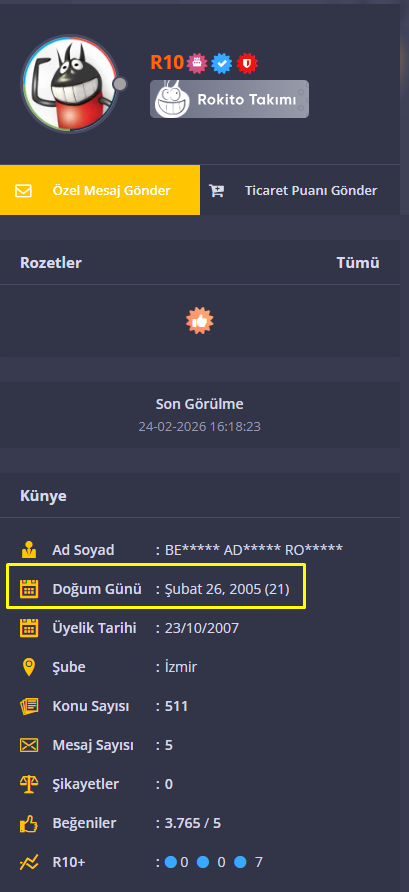Click Ticaret Puanı Gönder button

(300, 190)
